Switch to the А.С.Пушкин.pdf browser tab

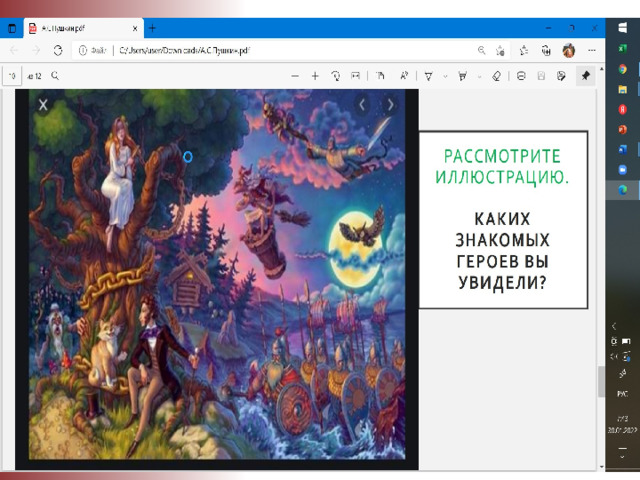84,29
